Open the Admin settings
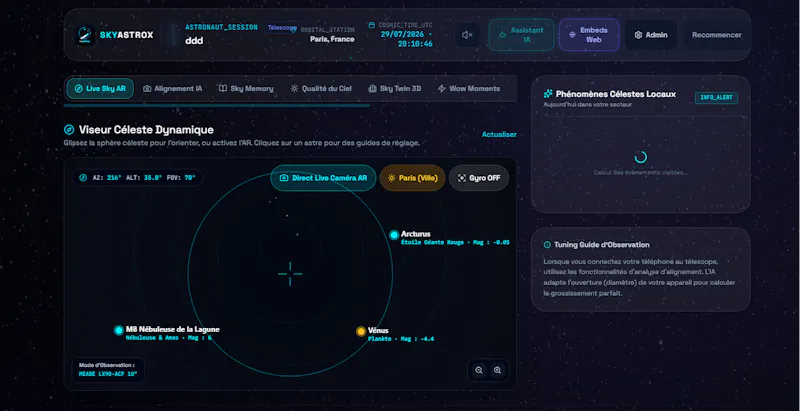800x411 pixels. [x=651, y=35]
